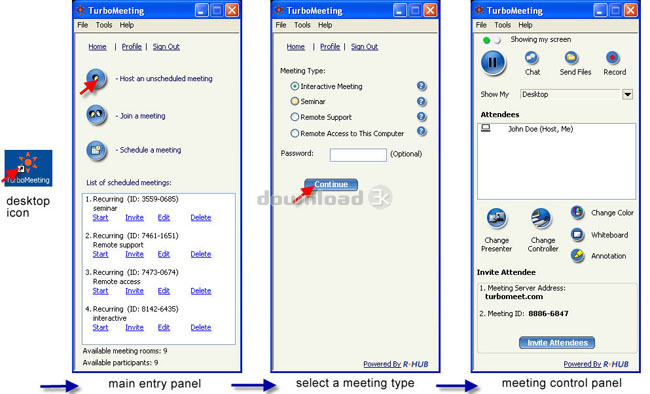Click the Join a meeting text
Screen dimensions: 650x394
coord(143,116)
